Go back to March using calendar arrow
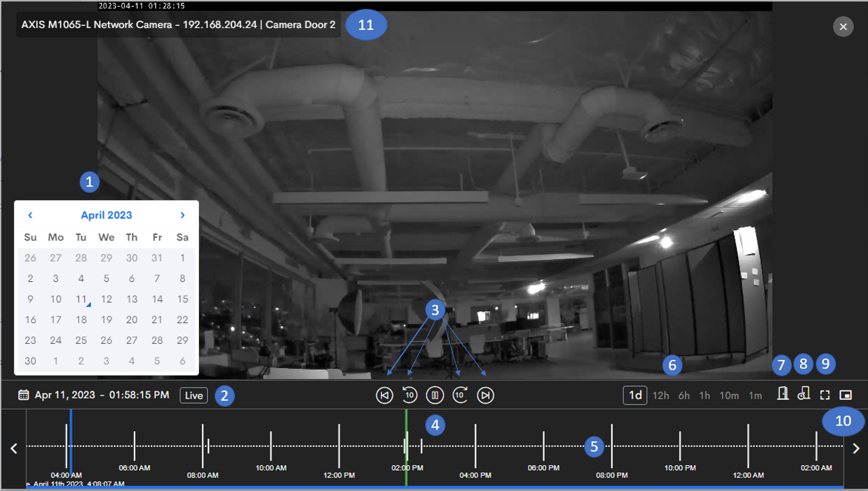Image resolution: width=868 pixels, height=491 pixels. [x=30, y=215]
